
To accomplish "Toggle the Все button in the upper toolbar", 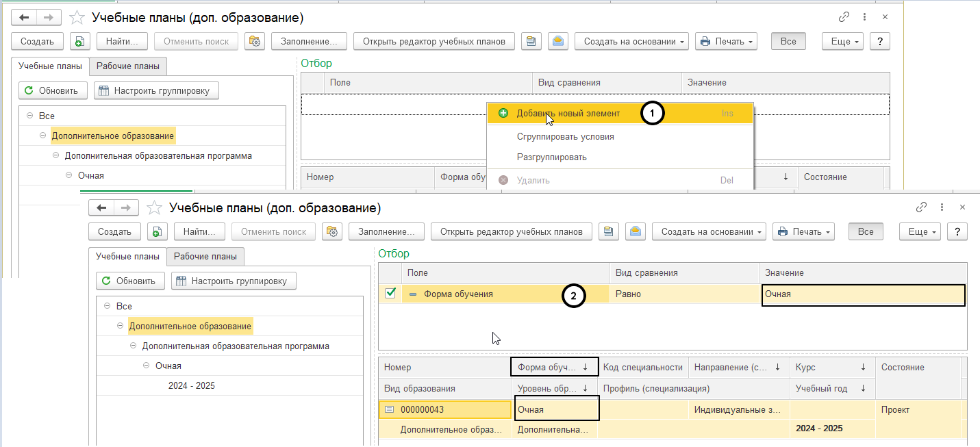I will tap(788, 41).
